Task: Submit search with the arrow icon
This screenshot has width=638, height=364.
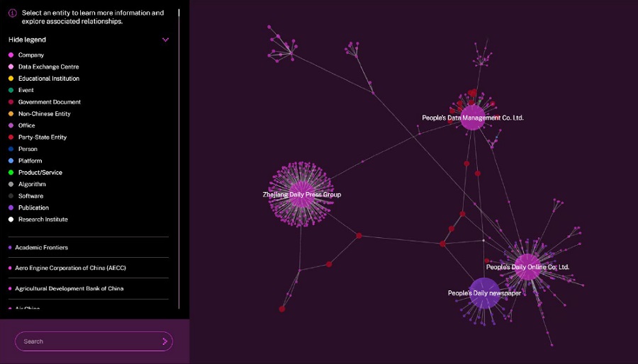Action: pyautogui.click(x=164, y=341)
